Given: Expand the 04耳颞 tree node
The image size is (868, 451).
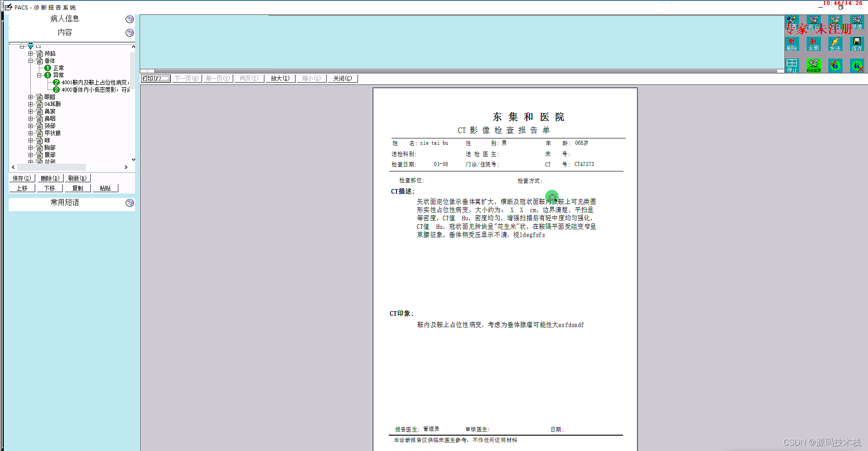Looking at the screenshot, I should click(31, 104).
